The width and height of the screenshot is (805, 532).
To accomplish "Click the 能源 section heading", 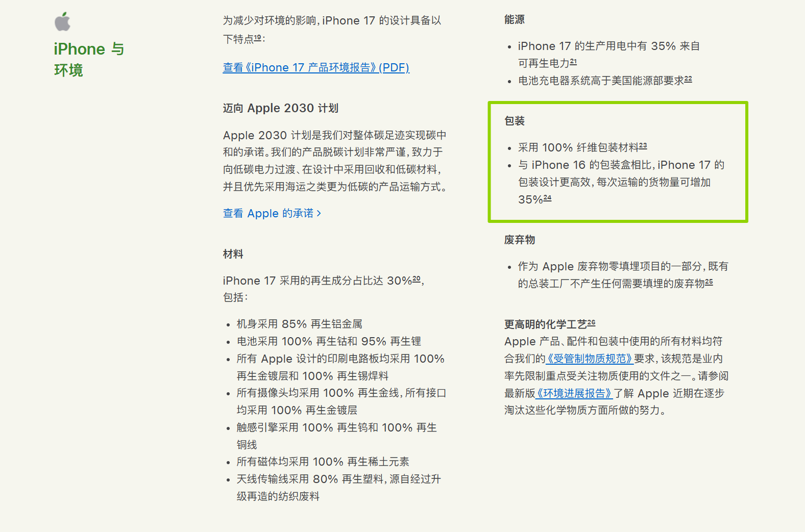I will tap(514, 20).
